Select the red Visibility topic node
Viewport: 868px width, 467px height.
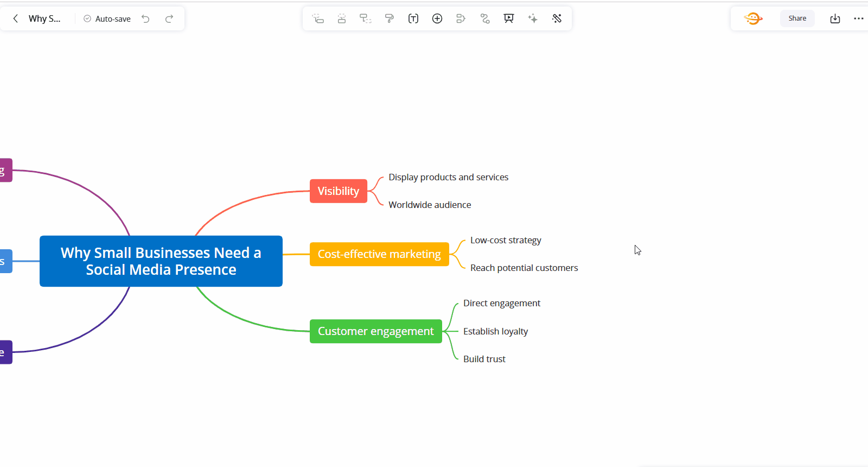point(338,191)
